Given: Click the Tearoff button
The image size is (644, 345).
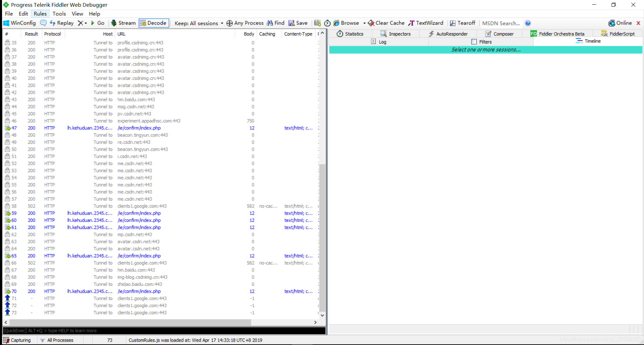Looking at the screenshot, I should 462,23.
